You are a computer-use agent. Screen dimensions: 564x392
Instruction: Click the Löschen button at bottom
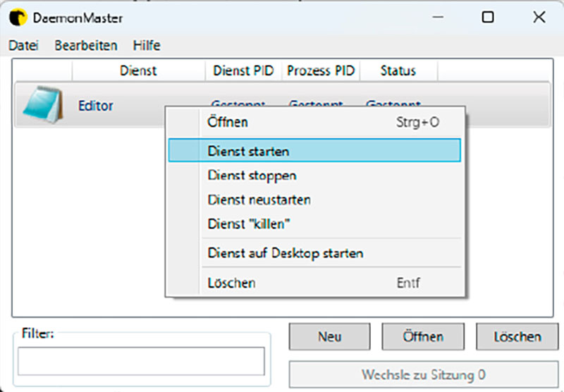click(x=517, y=336)
